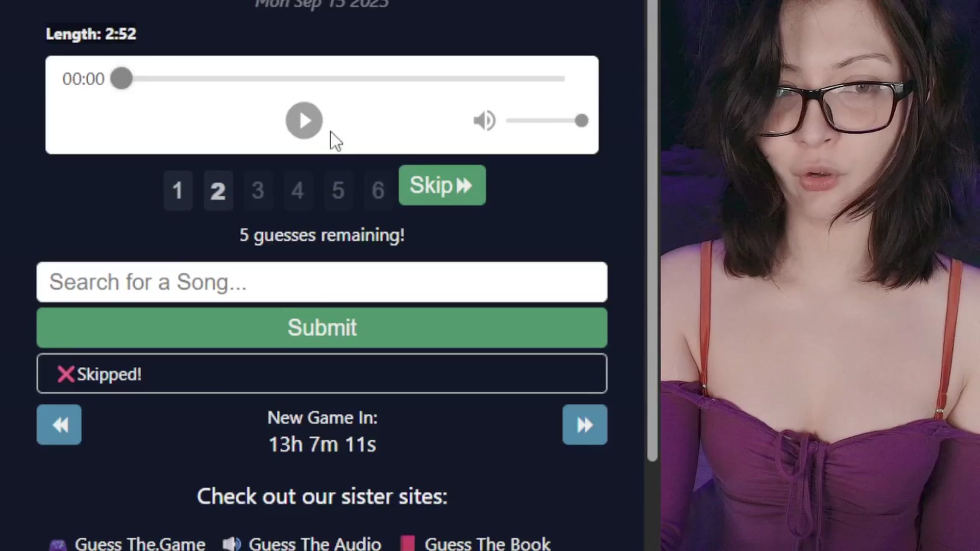The image size is (980, 551).
Task: Open the Guess The.Game sister site
Action: 128,544
